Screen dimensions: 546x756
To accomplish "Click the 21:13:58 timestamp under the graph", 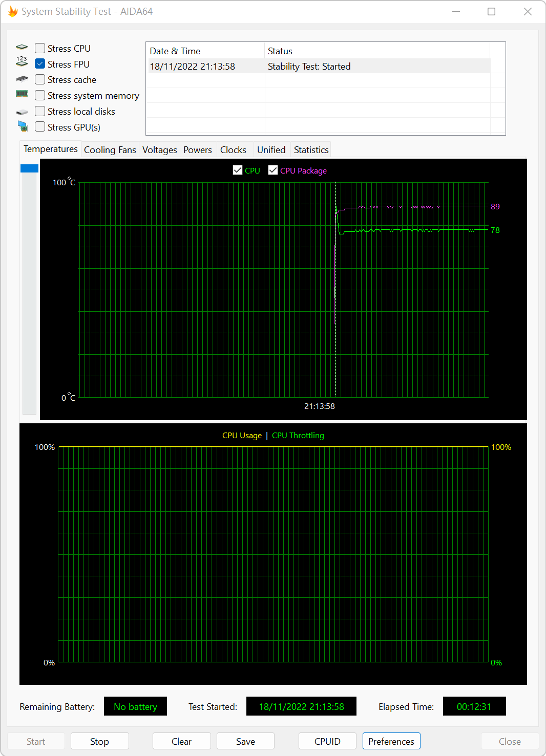I will pos(320,406).
